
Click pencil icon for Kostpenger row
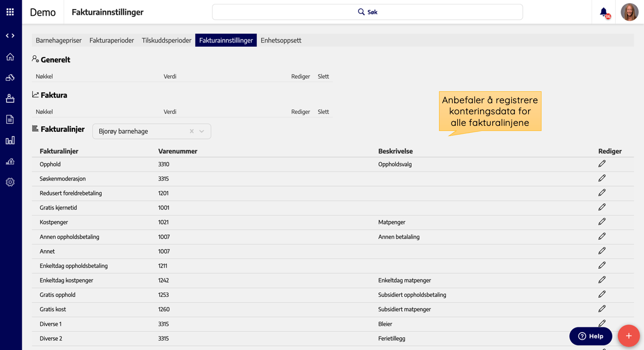(x=602, y=222)
